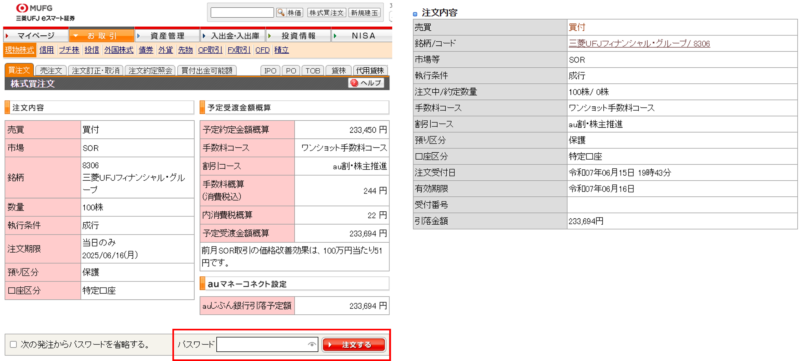Switch to the 注文訂正・取消 tab
The height and width of the screenshot is (361, 800).
click(95, 70)
